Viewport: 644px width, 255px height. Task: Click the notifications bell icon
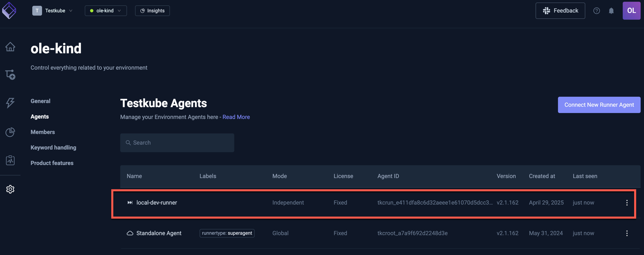click(x=611, y=11)
